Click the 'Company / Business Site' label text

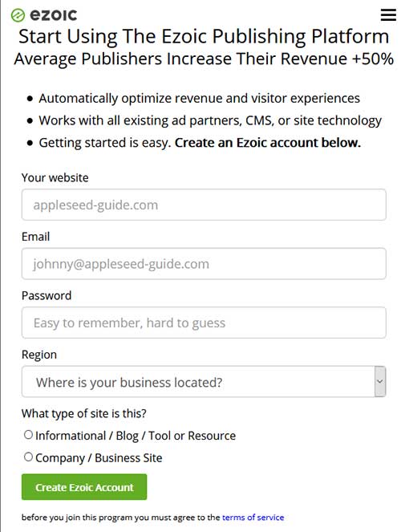pos(99,458)
